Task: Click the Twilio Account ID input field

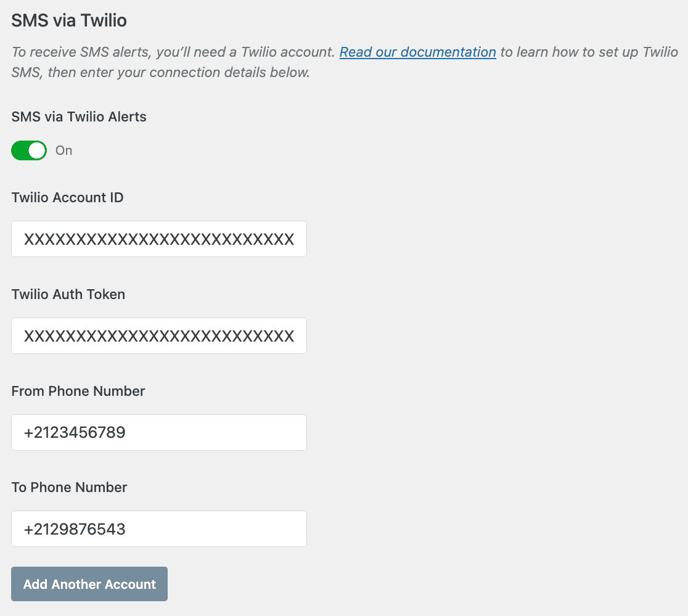Action: 159,239
